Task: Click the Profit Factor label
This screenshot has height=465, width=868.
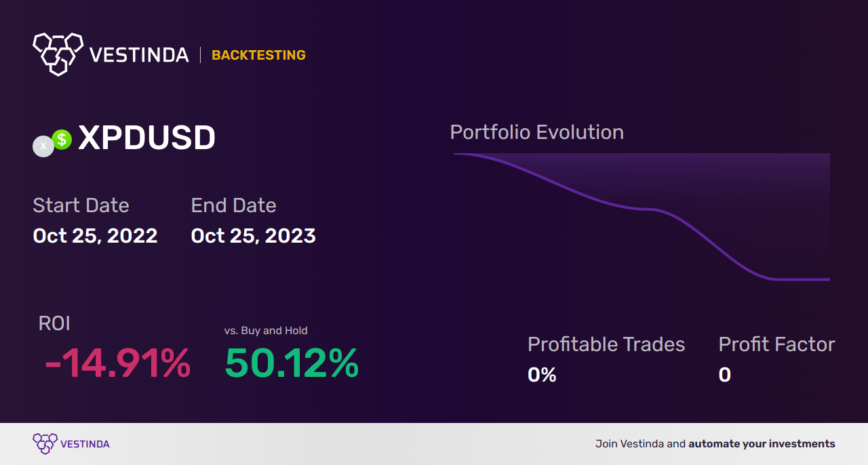Action: click(x=776, y=344)
